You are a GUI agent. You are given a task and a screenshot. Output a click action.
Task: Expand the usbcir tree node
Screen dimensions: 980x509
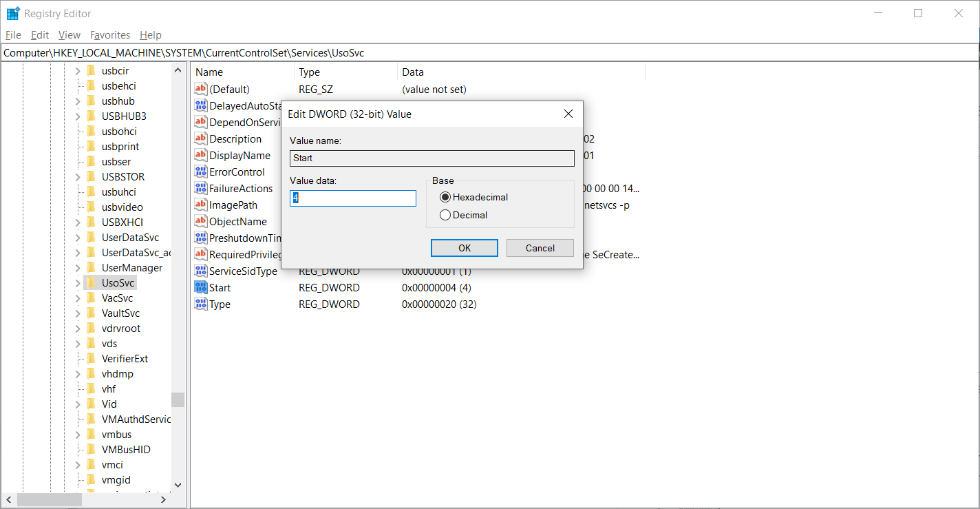point(78,70)
